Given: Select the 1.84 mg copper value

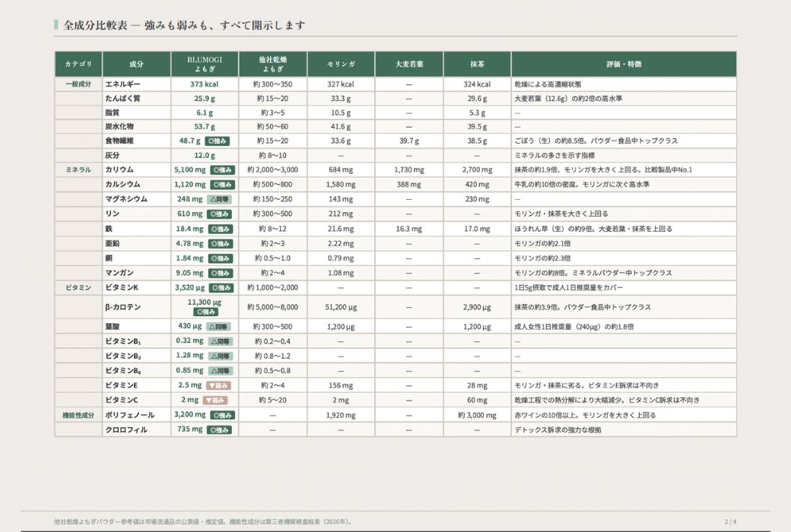Looking at the screenshot, I should tap(189, 258).
